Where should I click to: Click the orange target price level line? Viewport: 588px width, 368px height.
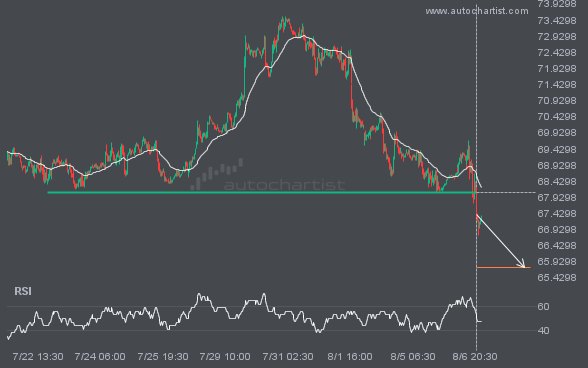click(x=504, y=267)
